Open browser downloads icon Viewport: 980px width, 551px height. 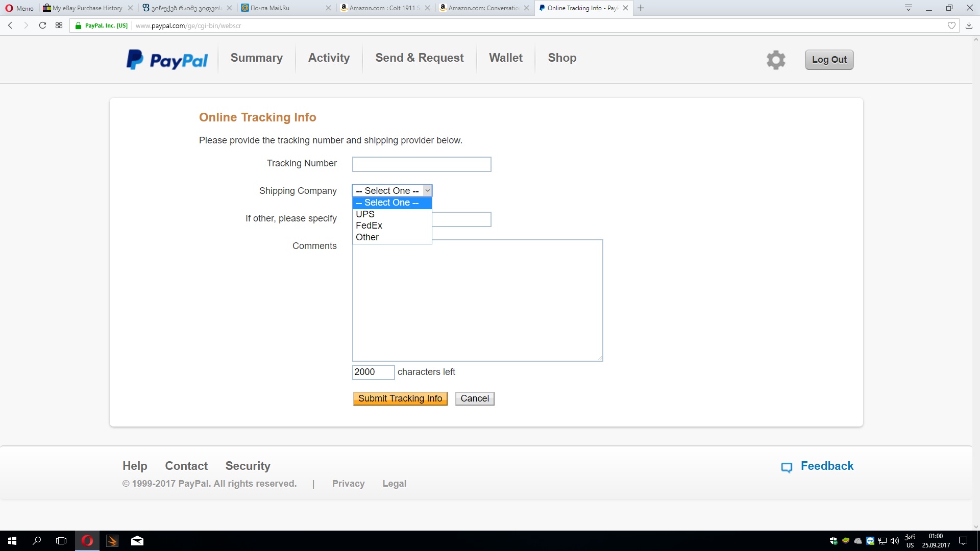(968, 26)
